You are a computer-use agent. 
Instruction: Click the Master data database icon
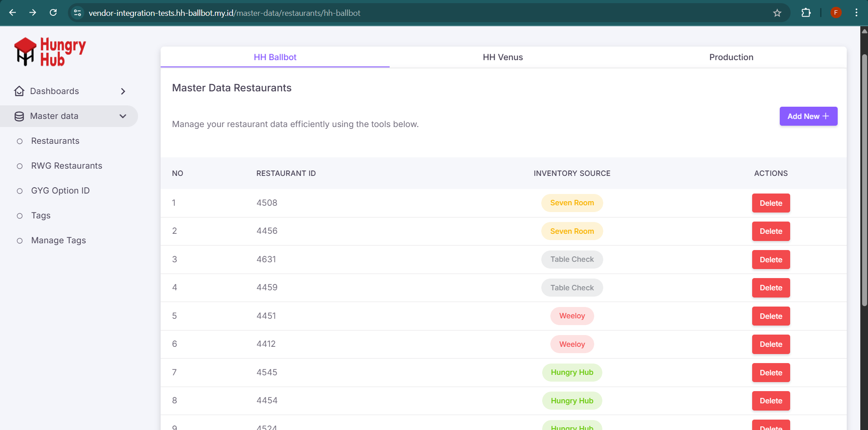point(19,117)
